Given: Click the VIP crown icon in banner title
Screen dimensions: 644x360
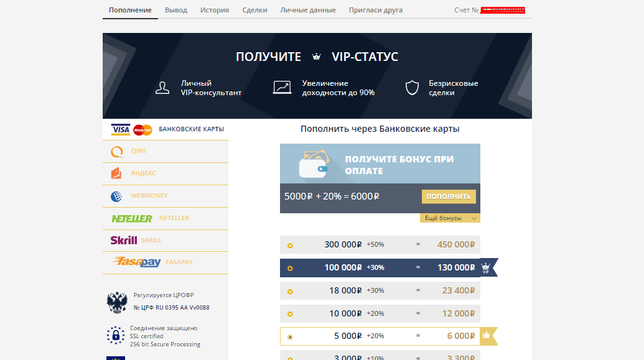Looking at the screenshot, I should click(x=316, y=57).
